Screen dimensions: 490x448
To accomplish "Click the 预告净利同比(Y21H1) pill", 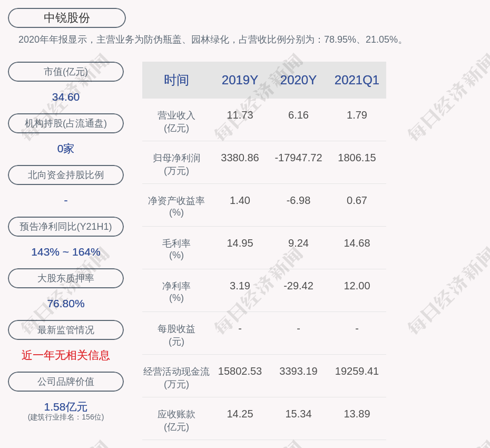I will tap(66, 226).
